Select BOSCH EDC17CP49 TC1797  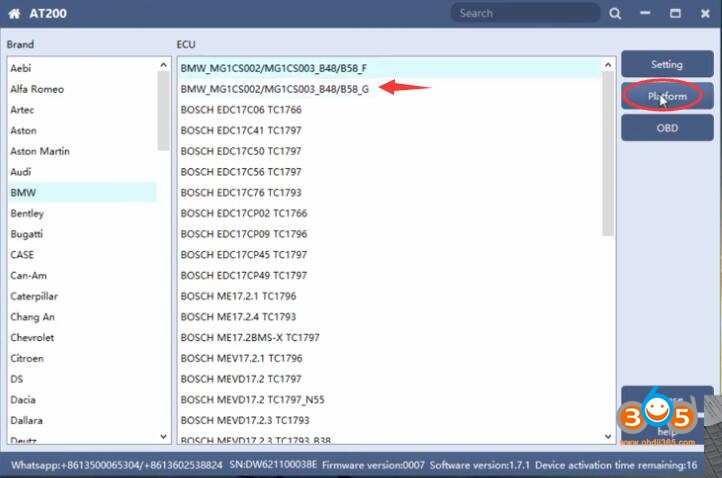390,275
